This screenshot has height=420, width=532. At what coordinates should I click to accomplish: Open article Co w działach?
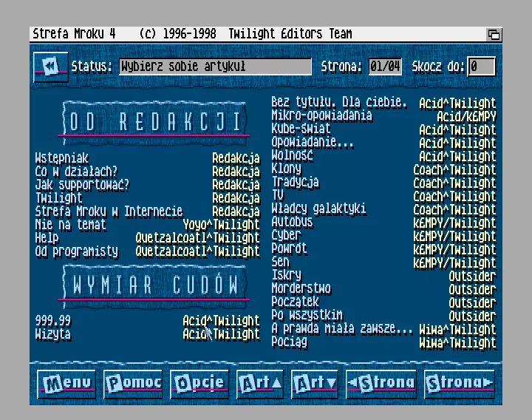pyautogui.click(x=76, y=172)
